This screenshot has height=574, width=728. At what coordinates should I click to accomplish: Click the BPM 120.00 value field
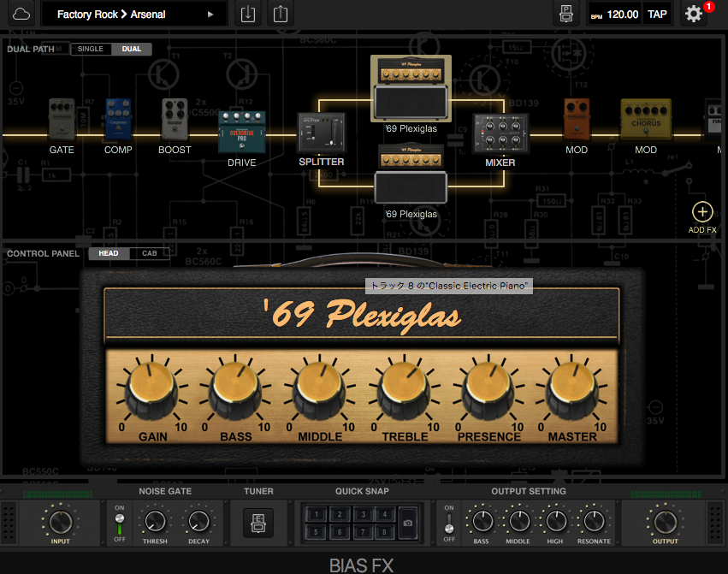tap(622, 15)
